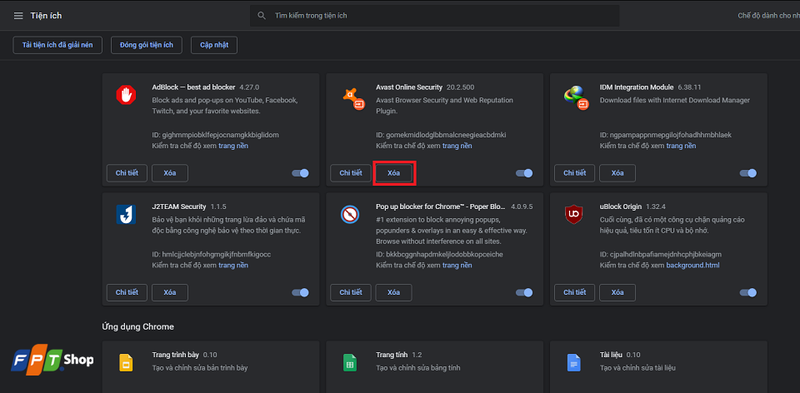Click Xóa for uBlock Origin
This screenshot has height=393, width=800.
pyautogui.click(x=617, y=292)
